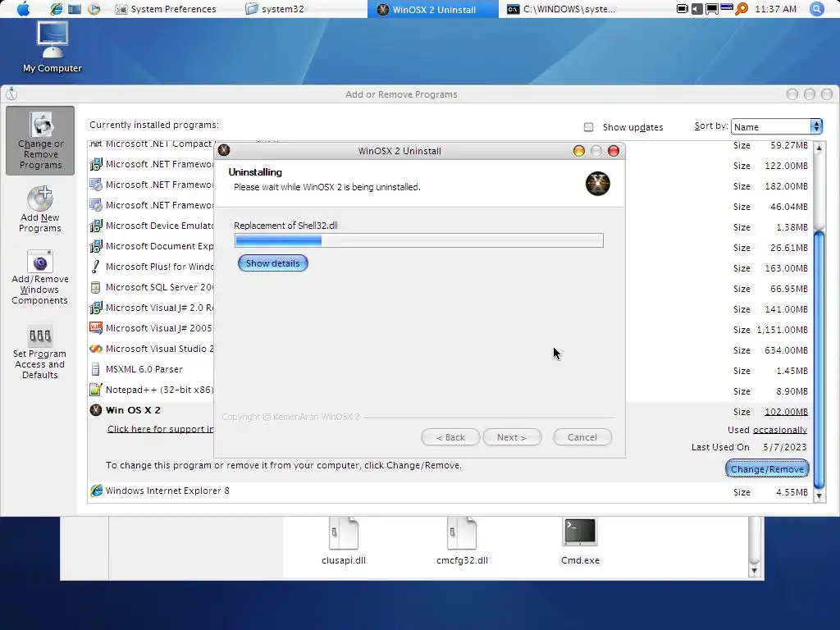Select the Windows Internet Explorer 8 row text
Viewport: 840px width, 630px height.
pos(167,491)
